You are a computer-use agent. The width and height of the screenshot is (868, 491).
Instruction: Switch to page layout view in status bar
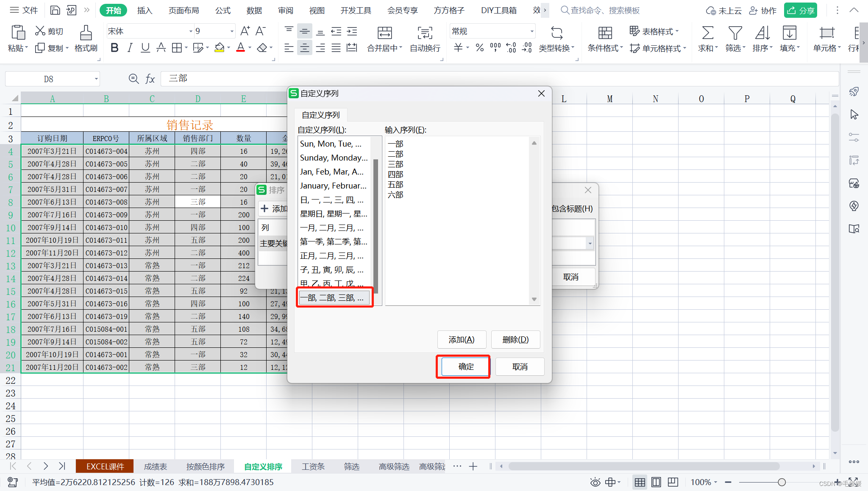click(x=656, y=482)
